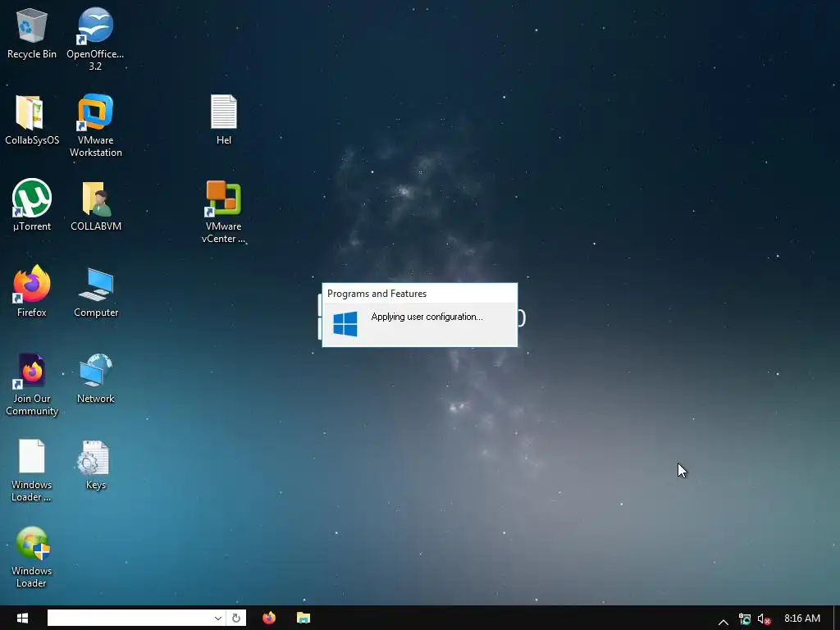Click the Show desktop sliver button
The width and height of the screenshot is (840, 630).
[837, 619]
